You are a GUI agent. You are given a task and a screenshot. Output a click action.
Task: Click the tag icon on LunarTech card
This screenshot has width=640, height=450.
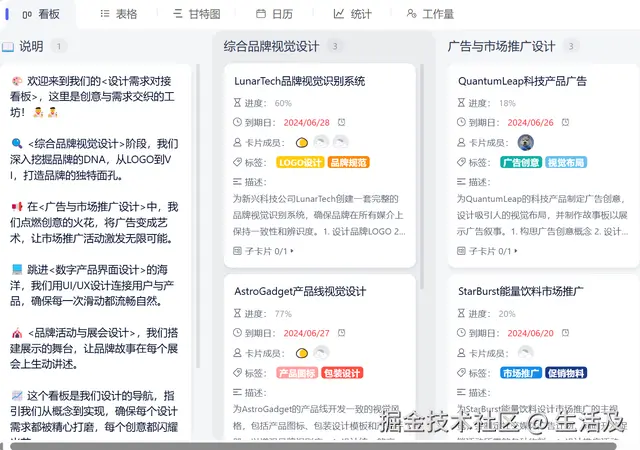point(237,162)
